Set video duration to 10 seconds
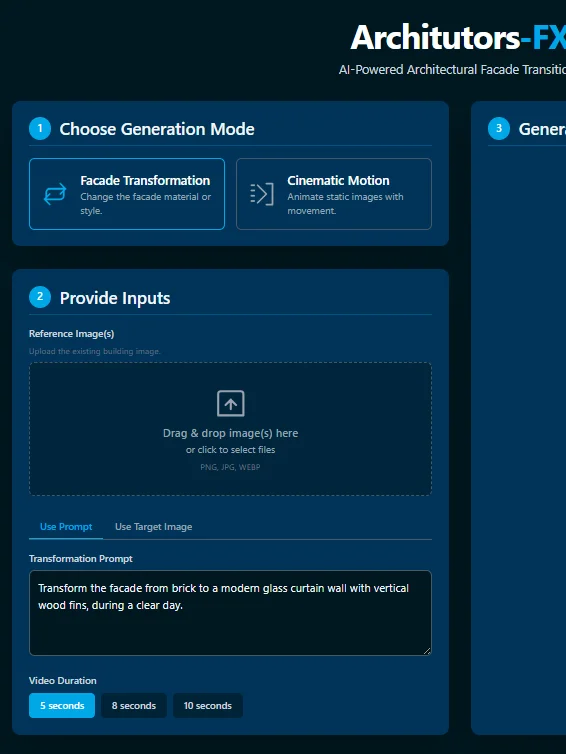 [x=208, y=705]
